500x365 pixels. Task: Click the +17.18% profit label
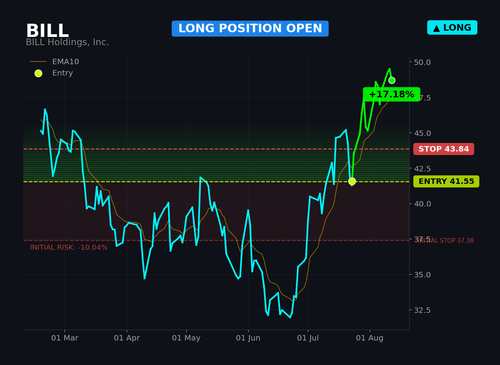392,94
